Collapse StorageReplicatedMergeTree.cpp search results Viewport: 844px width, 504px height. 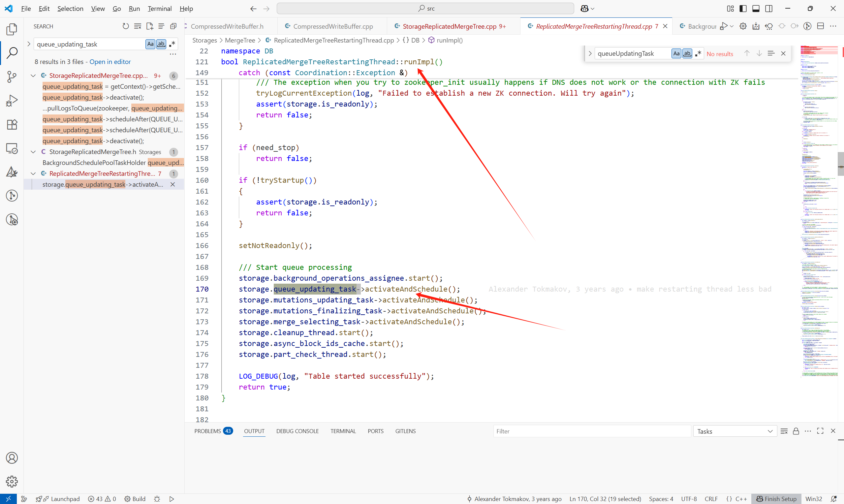pyautogui.click(x=33, y=76)
